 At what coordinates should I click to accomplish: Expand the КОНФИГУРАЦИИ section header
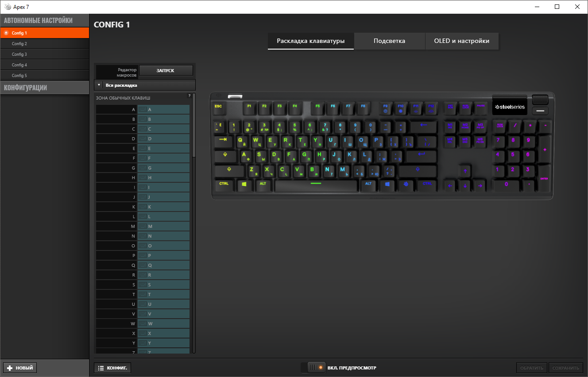point(44,87)
